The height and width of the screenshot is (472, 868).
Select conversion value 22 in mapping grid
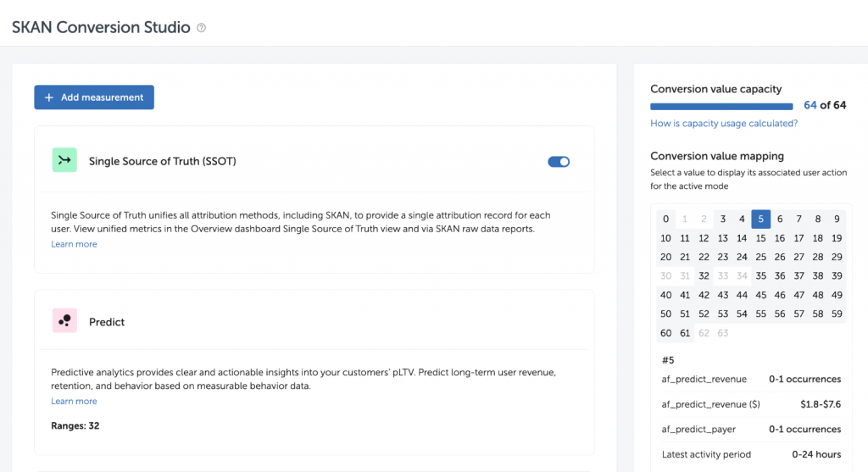[x=704, y=258]
